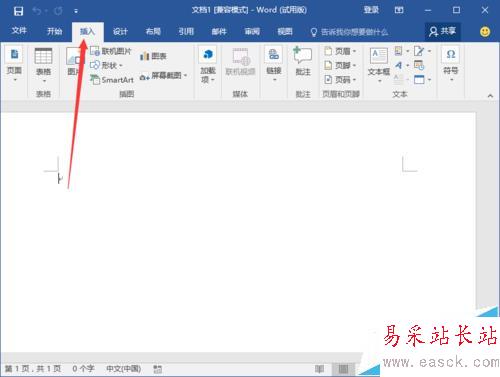Open Ribbon Display Options icon

click(x=399, y=10)
